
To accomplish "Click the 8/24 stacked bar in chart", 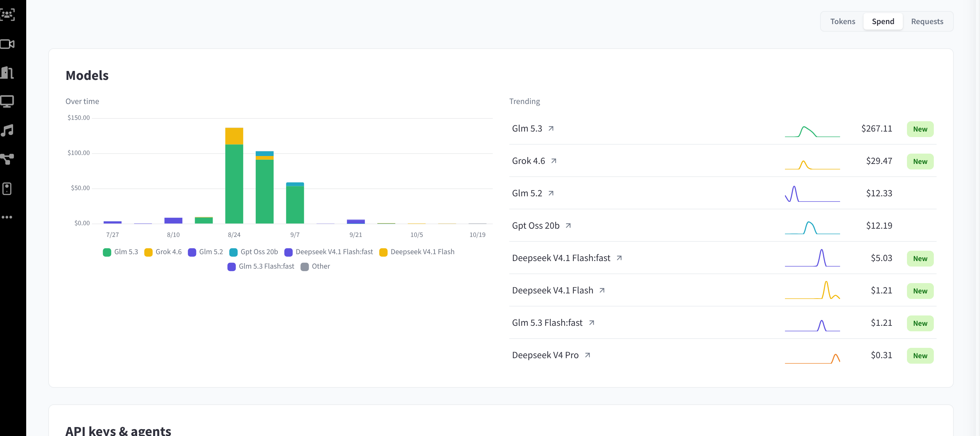I will point(234,175).
